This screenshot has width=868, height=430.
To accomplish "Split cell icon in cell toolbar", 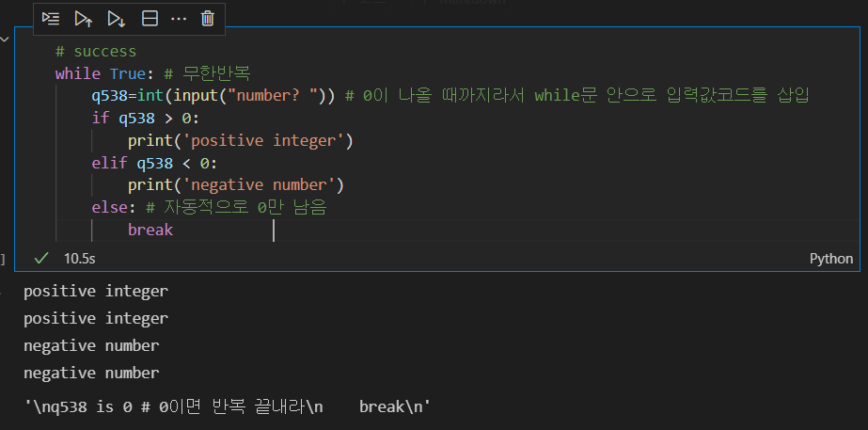I will tap(150, 19).
